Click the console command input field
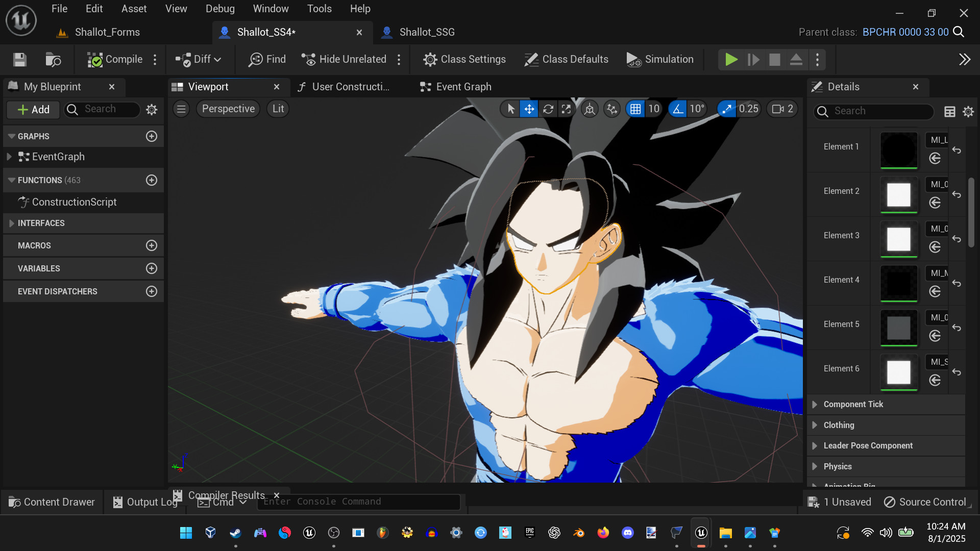This screenshot has height=551, width=980. [357, 502]
